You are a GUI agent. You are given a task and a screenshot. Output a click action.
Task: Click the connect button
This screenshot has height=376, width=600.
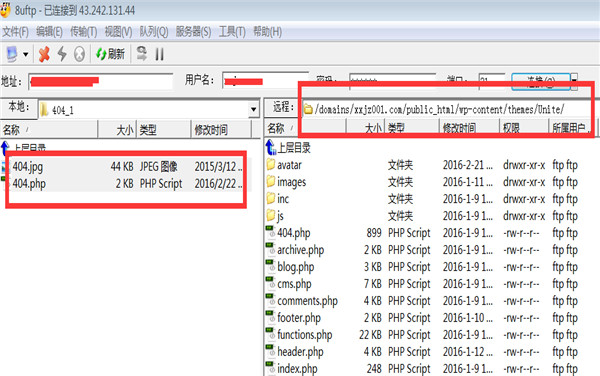click(x=541, y=81)
